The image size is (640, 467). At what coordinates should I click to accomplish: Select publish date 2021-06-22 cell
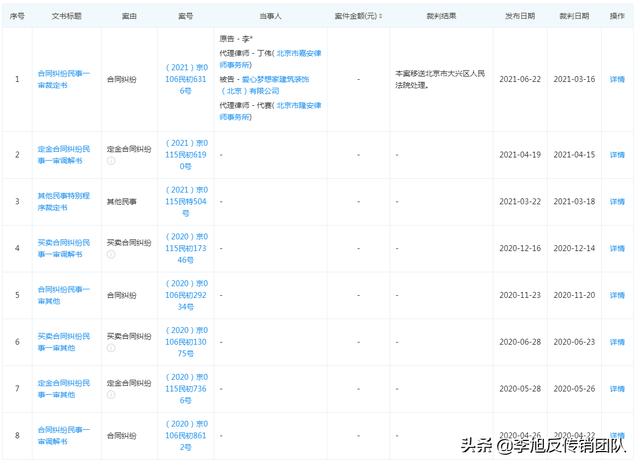(520, 79)
